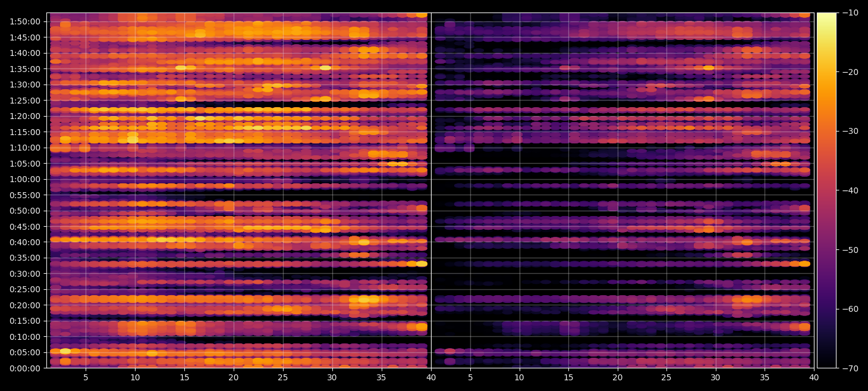Click the 1:45:00 y-axis time label
This screenshot has width=868, height=391.
[25, 37]
